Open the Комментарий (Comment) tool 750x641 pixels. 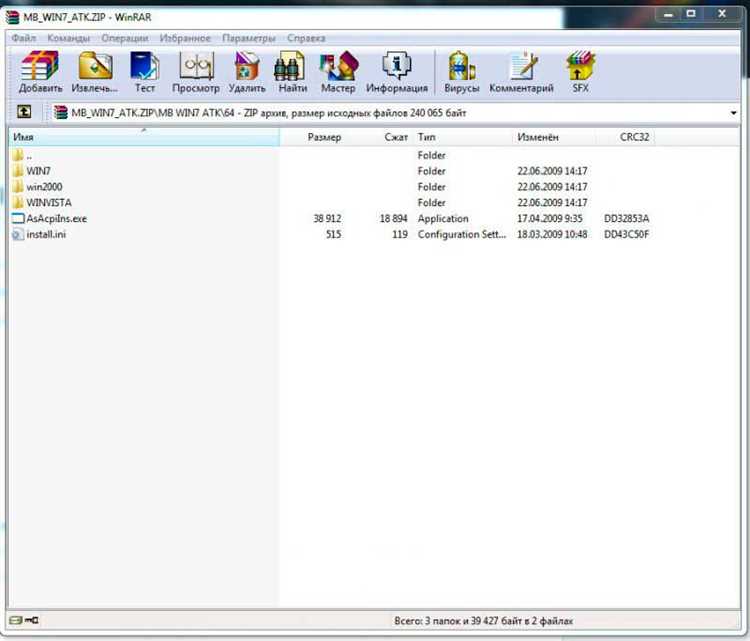point(523,66)
